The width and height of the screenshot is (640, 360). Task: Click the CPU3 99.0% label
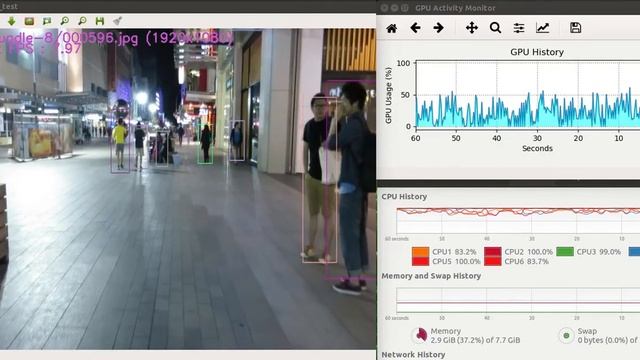[x=599, y=252]
